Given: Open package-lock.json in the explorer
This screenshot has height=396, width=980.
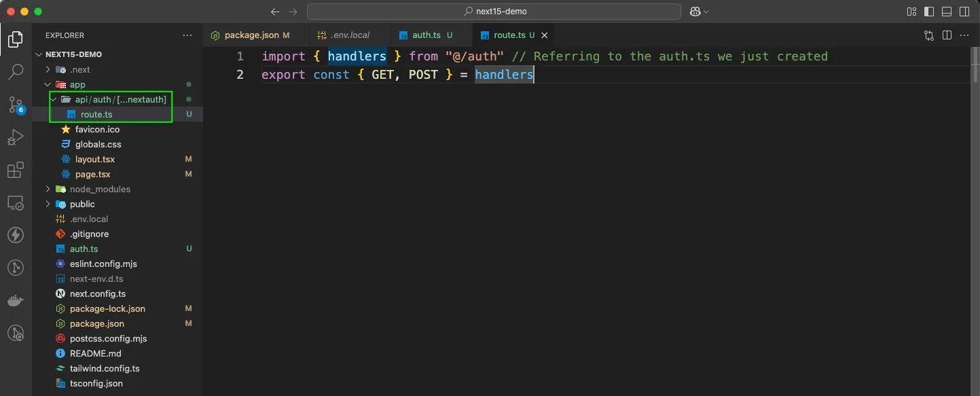Looking at the screenshot, I should [x=107, y=308].
